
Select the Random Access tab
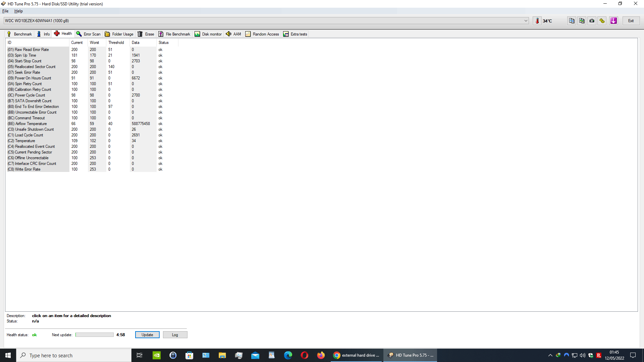[262, 34]
